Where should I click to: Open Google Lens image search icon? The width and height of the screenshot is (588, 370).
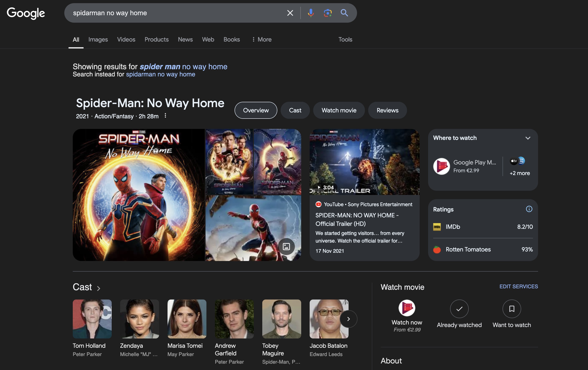[x=327, y=13]
